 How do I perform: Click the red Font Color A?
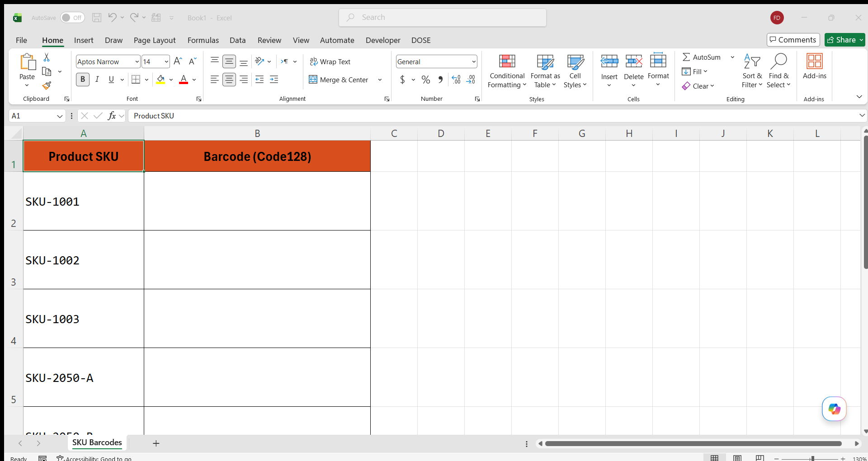184,80
